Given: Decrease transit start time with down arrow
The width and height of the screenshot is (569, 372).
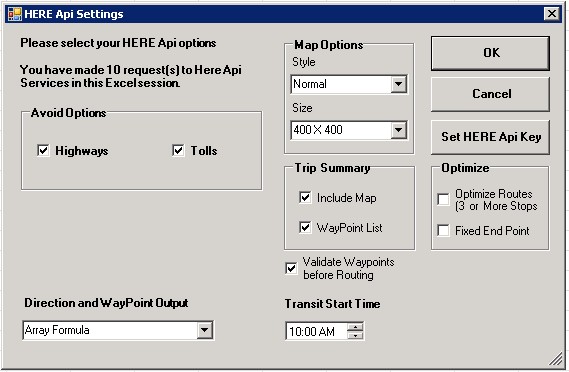Looking at the screenshot, I should (355, 335).
